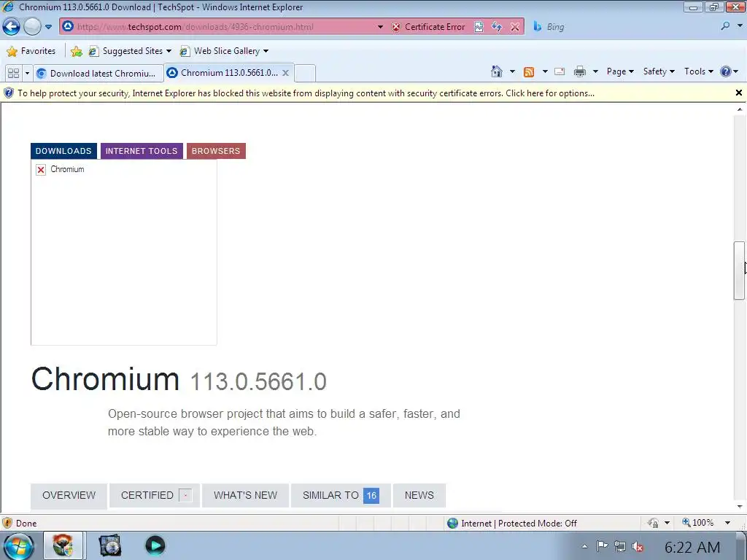Open the Feeds dropdown arrow
Viewport: 747px width, 560px height.
[544, 71]
